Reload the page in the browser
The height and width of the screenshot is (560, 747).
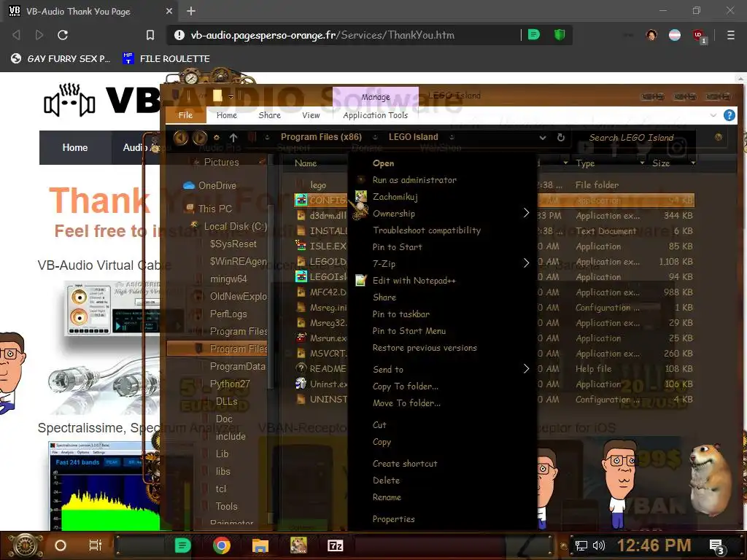tap(63, 35)
